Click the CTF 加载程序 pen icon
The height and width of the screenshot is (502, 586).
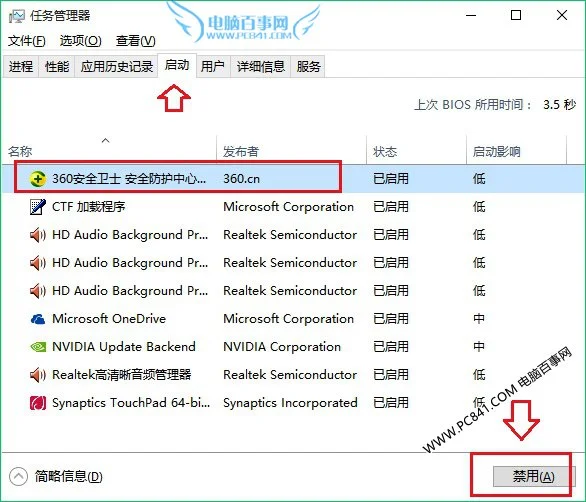pos(38,207)
